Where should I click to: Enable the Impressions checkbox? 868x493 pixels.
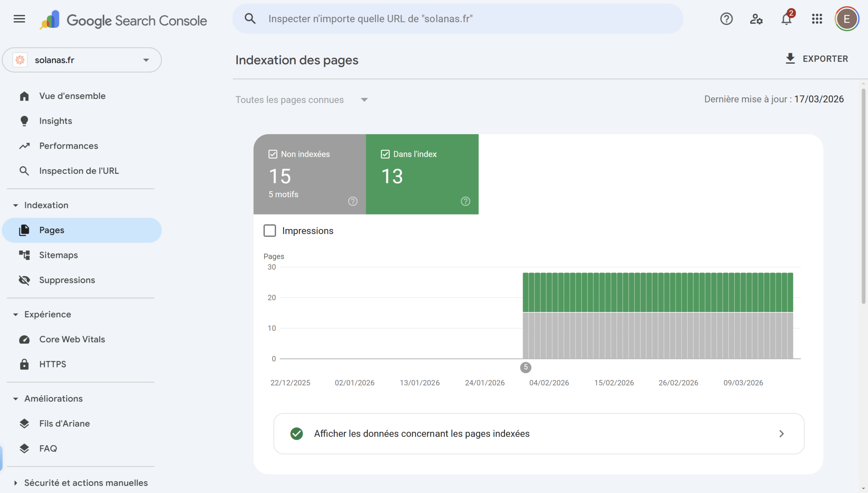click(270, 231)
